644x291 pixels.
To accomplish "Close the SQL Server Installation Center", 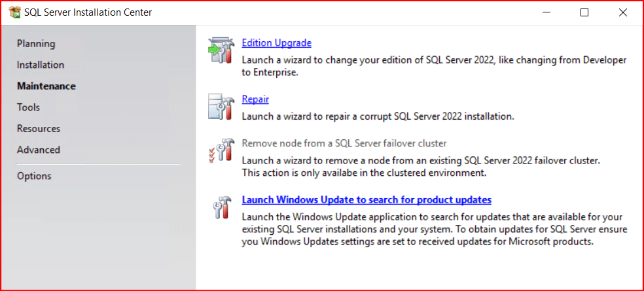I will 622,12.
